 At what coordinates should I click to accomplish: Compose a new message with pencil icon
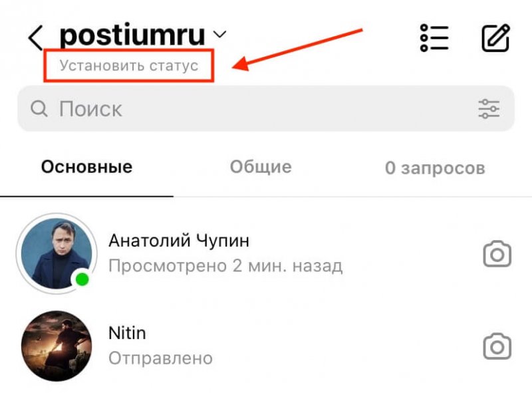[x=495, y=38]
